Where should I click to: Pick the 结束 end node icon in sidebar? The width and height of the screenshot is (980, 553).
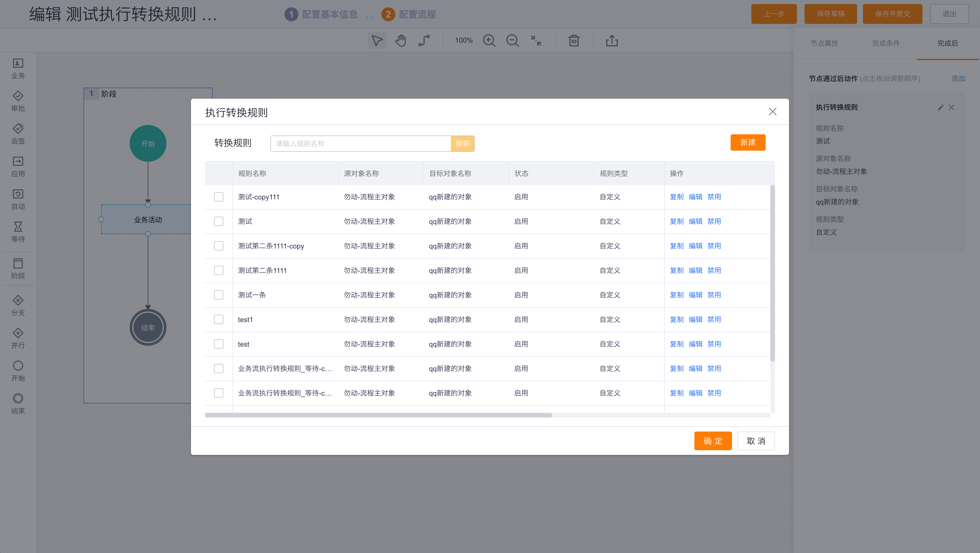[18, 398]
